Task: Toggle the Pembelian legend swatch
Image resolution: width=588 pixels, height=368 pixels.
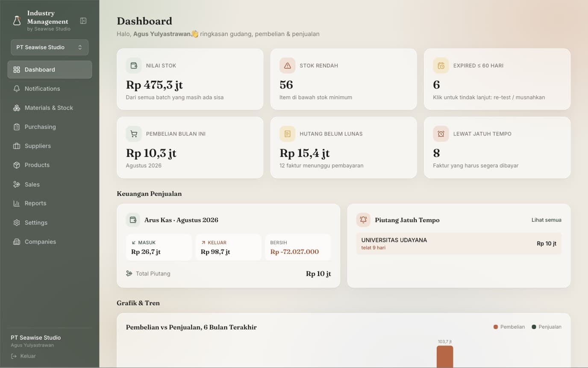Action: [496, 327]
